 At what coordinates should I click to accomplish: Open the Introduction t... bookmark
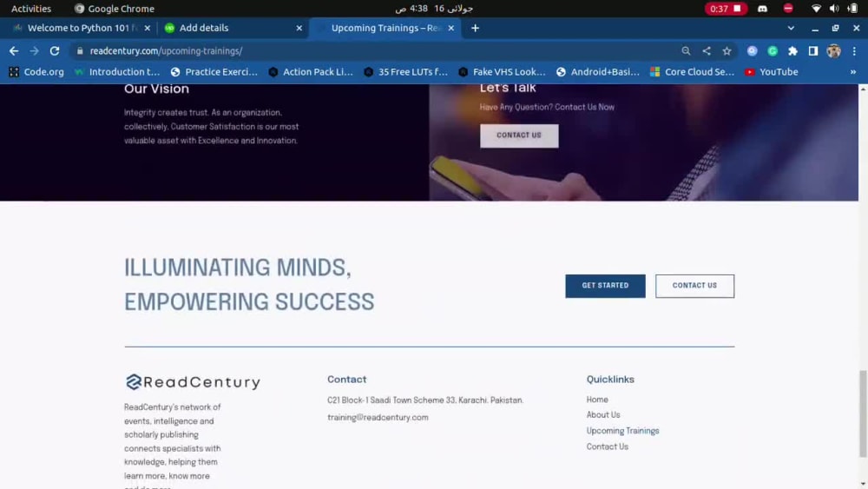(x=117, y=72)
